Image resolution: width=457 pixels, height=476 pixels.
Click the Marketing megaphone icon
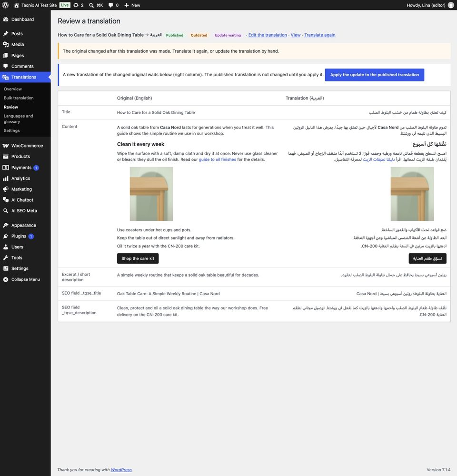[6, 189]
